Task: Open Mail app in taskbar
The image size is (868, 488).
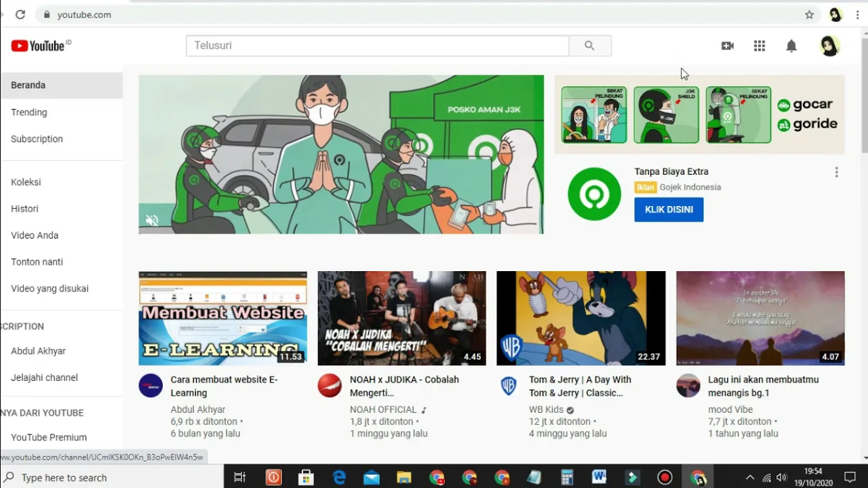Action: 372,477
